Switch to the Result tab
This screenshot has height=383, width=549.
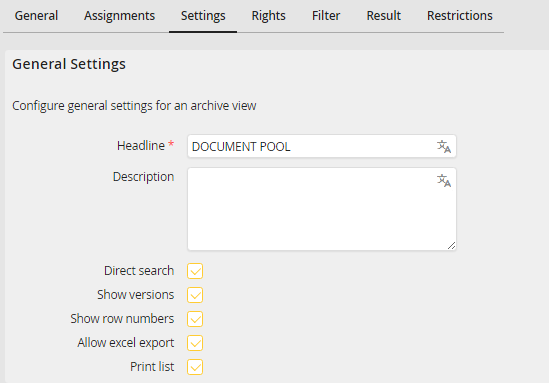click(384, 16)
